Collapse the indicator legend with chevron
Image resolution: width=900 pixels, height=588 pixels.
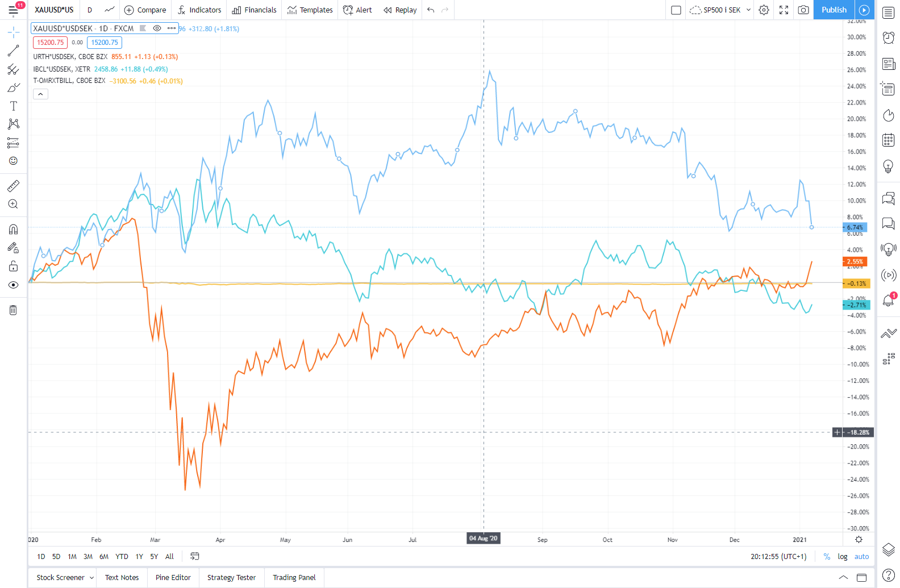[40, 94]
